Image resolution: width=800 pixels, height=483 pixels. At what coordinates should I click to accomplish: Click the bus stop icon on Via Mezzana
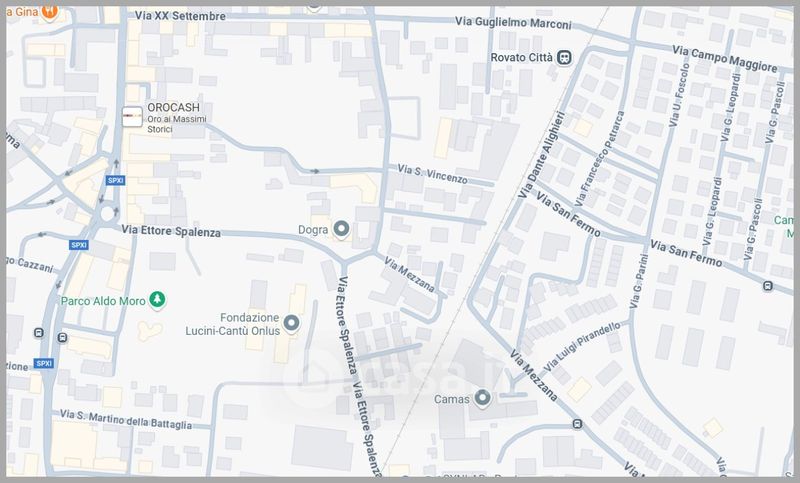coord(577,424)
